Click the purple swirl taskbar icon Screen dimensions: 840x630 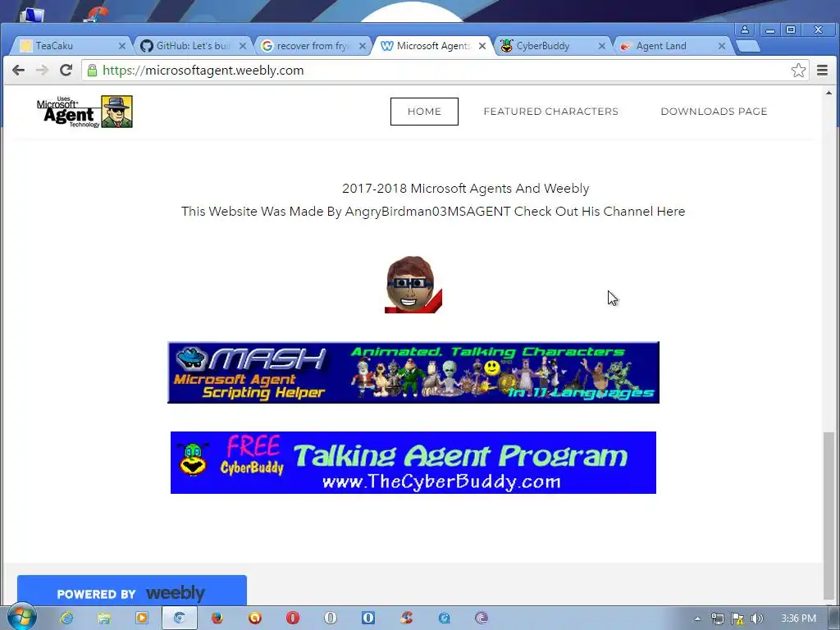tap(482, 618)
